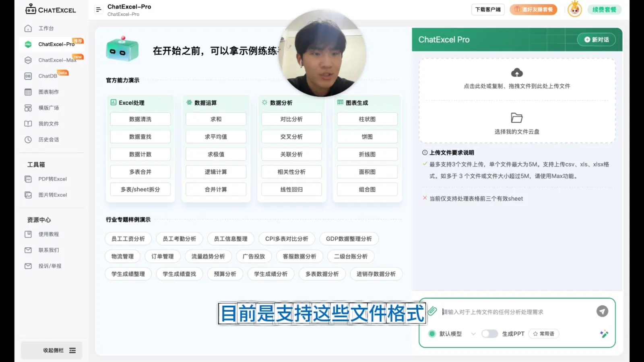Click the 使用教程 tutorial icon
This screenshot has width=644, height=362.
pos(28,234)
